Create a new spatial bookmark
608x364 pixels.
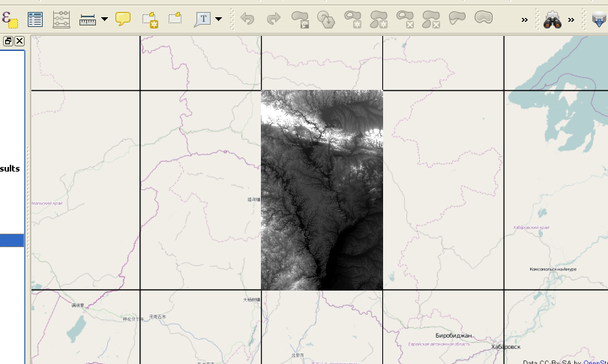point(150,19)
